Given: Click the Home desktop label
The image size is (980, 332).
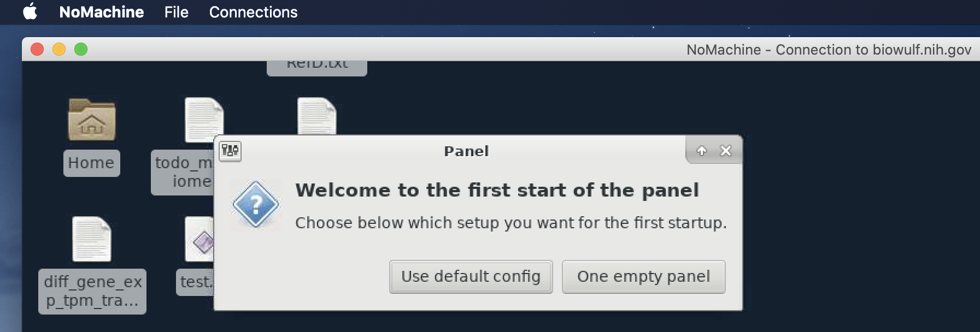Looking at the screenshot, I should click(x=91, y=163).
